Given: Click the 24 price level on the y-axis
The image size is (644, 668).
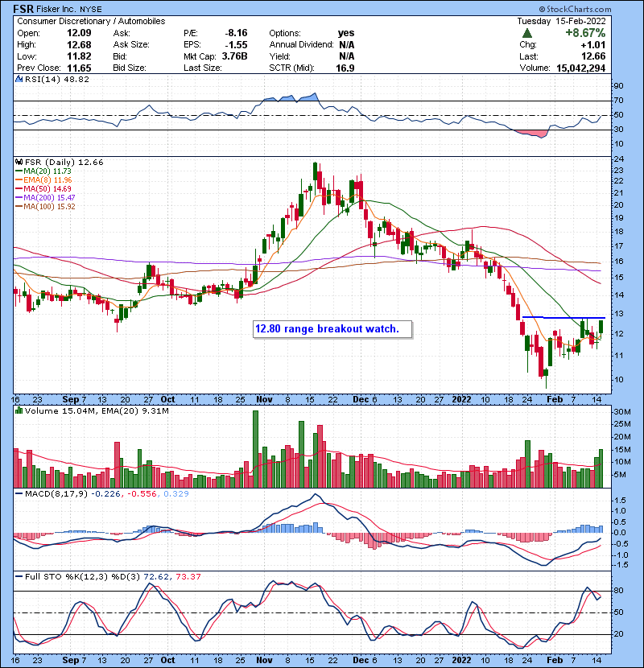Looking at the screenshot, I should pyautogui.click(x=618, y=159).
